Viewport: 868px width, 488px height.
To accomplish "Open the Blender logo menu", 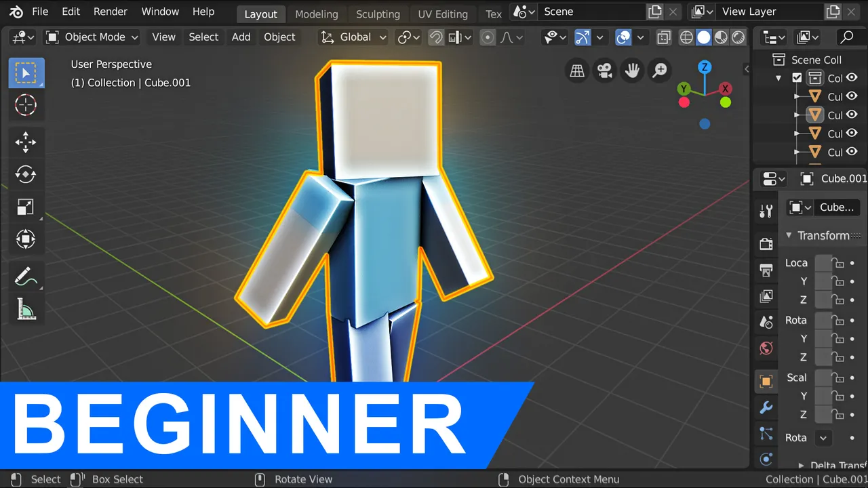I will [x=16, y=12].
